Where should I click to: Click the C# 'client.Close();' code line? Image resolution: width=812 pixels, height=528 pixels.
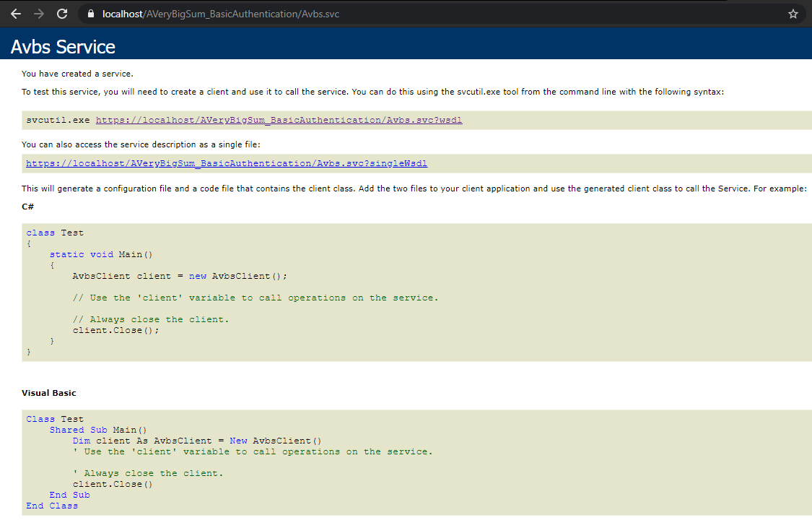(x=116, y=330)
